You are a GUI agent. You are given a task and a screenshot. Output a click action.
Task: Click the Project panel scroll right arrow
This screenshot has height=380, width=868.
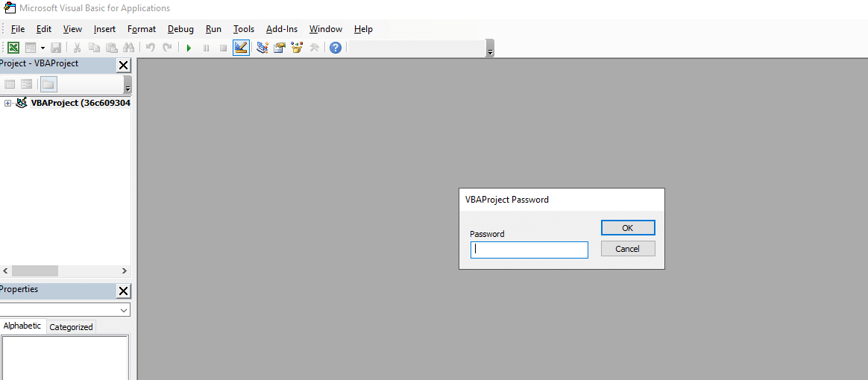tap(124, 271)
